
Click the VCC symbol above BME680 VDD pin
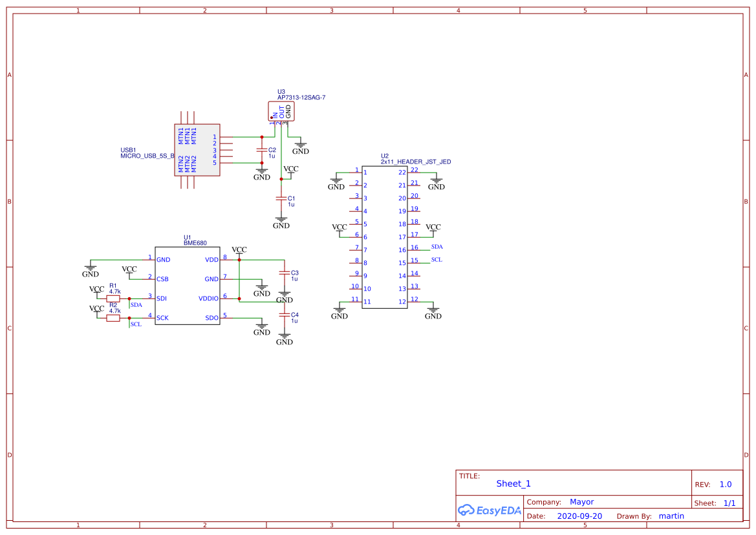click(x=239, y=249)
